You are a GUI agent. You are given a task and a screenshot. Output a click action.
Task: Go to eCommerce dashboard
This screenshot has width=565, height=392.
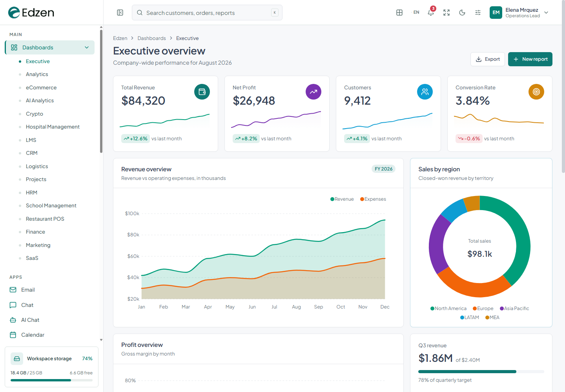pos(41,87)
